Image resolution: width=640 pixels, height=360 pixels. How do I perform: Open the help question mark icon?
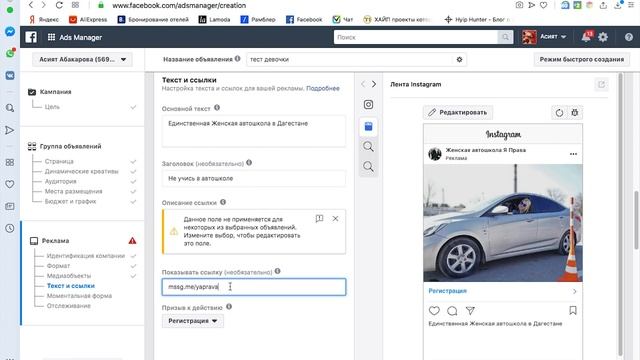click(629, 37)
